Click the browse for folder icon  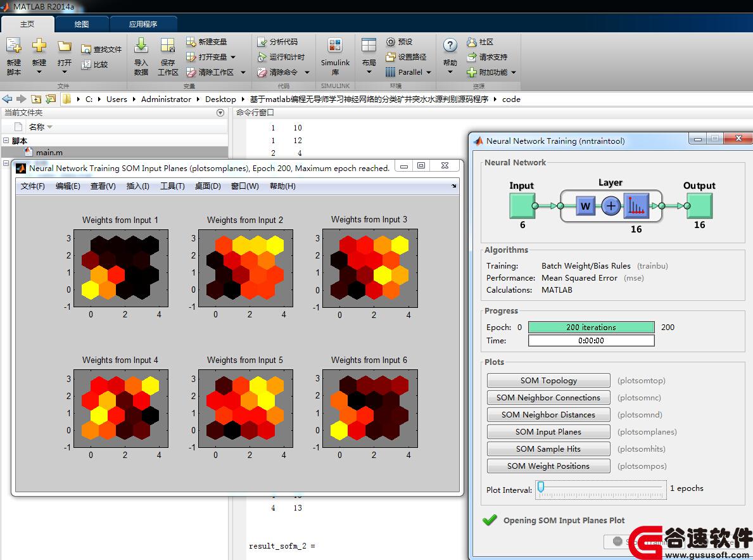pos(51,99)
